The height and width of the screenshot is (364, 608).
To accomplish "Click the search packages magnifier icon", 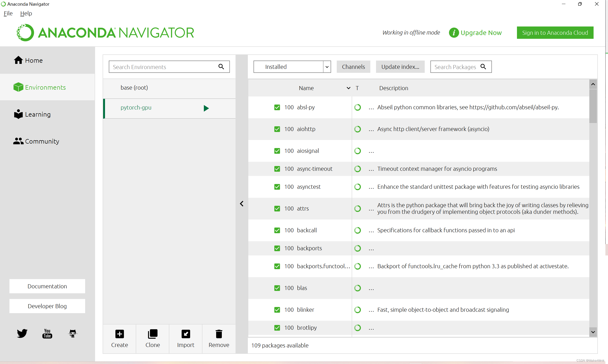I will 483,66.
